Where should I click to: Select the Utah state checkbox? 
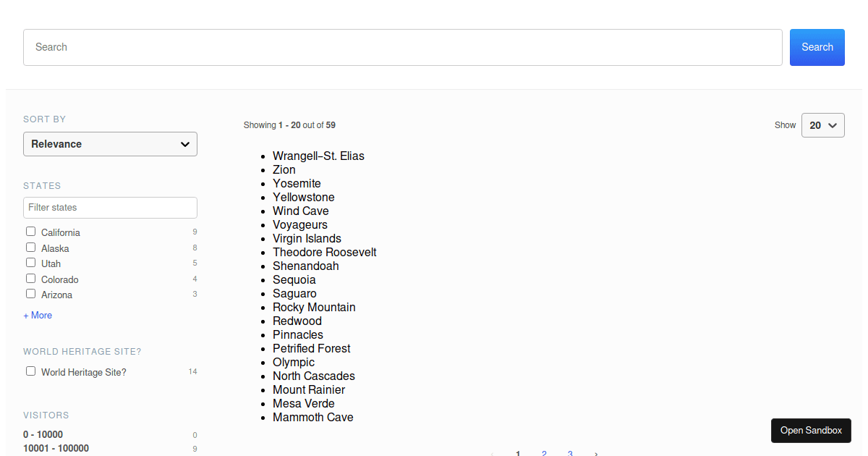click(30, 262)
